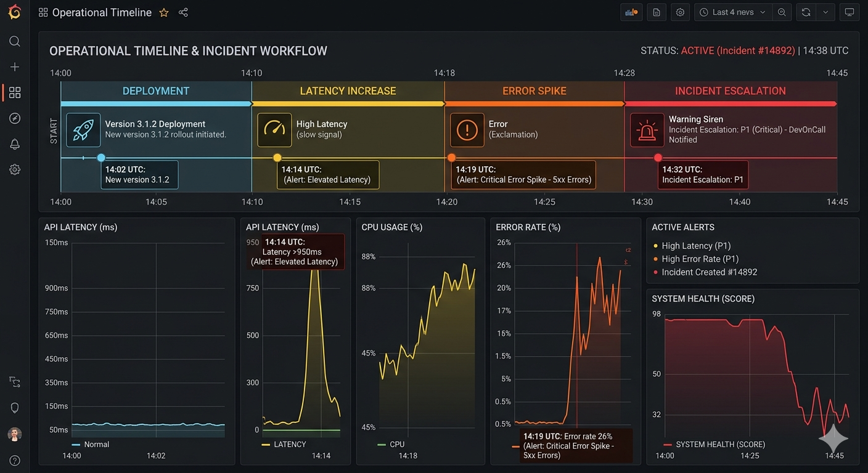Click the zoom out time range icon
The height and width of the screenshot is (473, 868).
(782, 12)
